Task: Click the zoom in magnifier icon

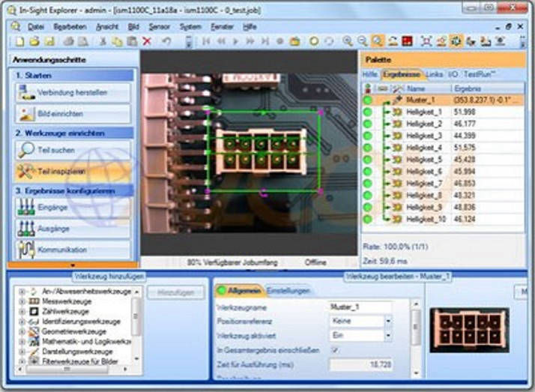Action: (348, 41)
